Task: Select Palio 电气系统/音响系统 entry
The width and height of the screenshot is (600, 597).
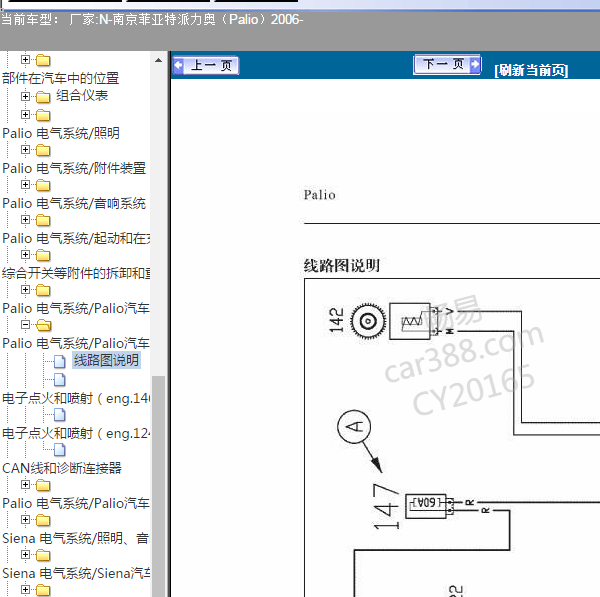Action: point(74,203)
